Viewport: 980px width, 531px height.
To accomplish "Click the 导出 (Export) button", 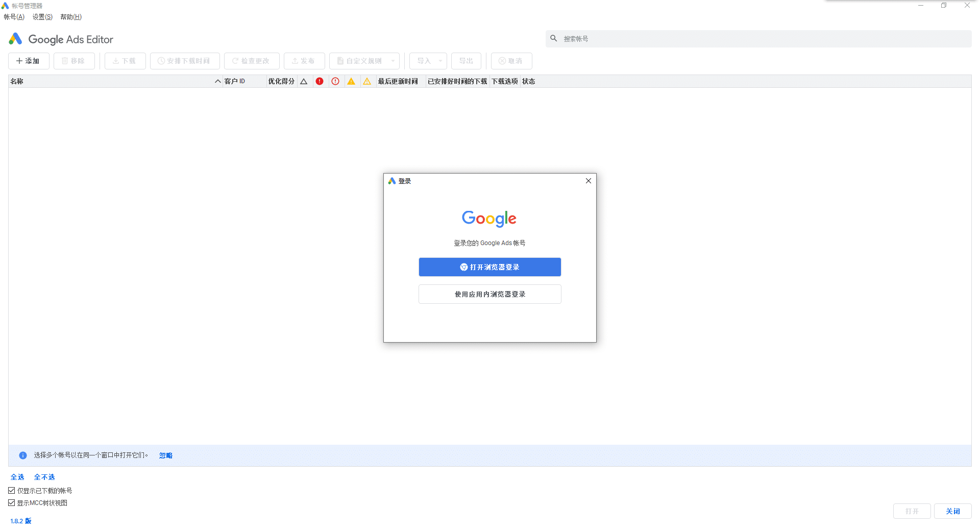I will [466, 61].
